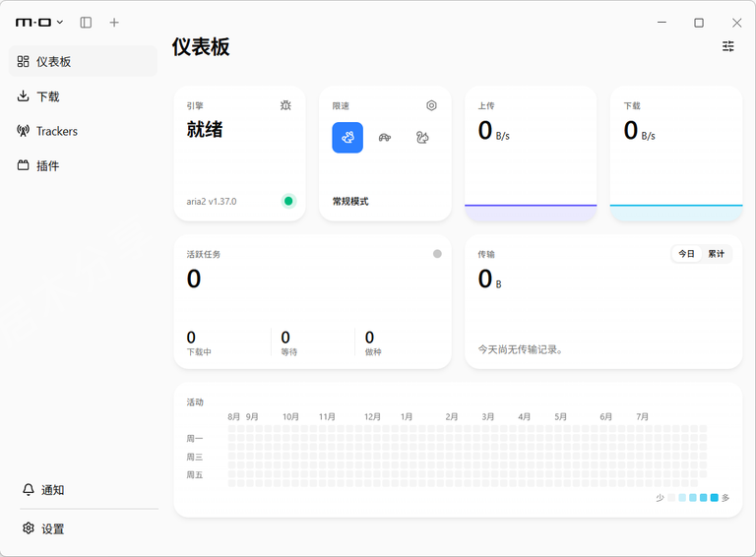
Task: Click the 仪表板 page heading
Action: coord(201,46)
